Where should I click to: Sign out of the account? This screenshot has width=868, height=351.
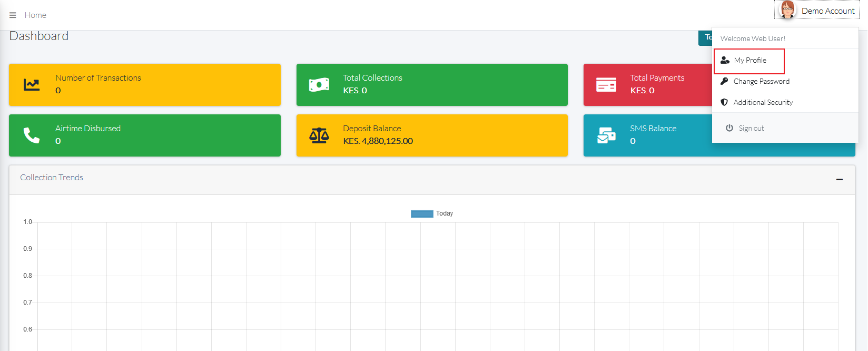[x=751, y=129]
